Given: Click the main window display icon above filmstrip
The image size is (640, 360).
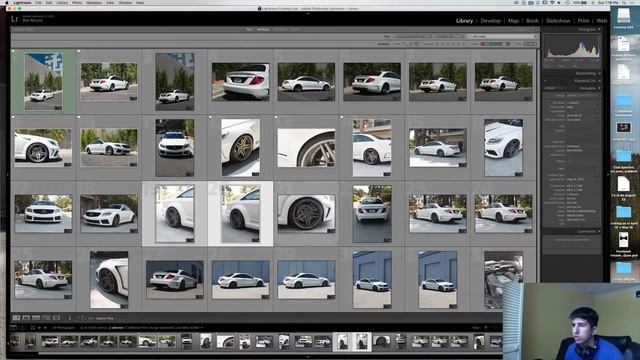Looking at the screenshot, I should pyautogui.click(x=13, y=327).
